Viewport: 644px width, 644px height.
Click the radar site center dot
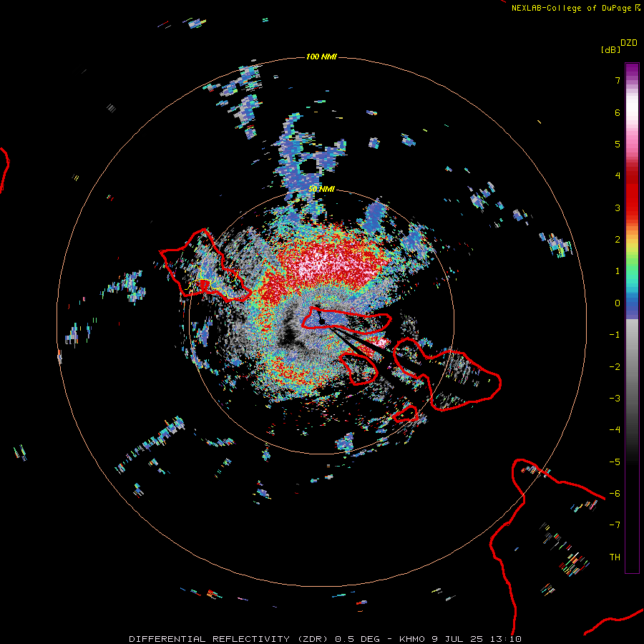pos(322,321)
